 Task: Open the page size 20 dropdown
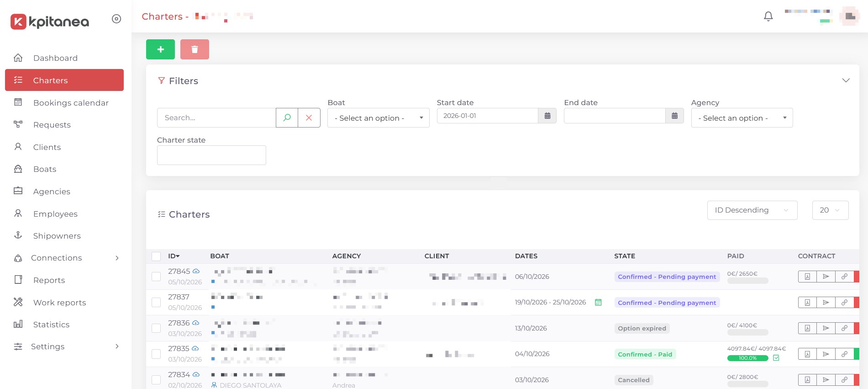[x=830, y=210]
